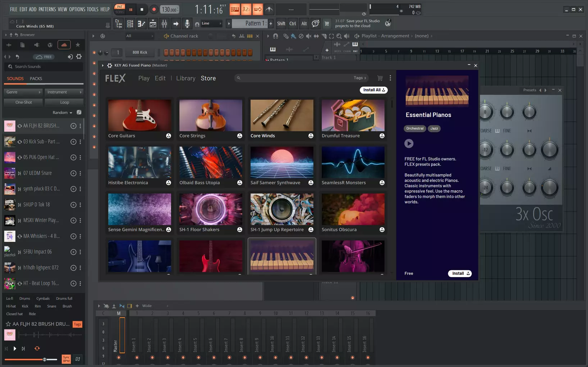Toggle the 3.2 countdown before recording
The width and height of the screenshot is (588, 367).
point(246,9)
